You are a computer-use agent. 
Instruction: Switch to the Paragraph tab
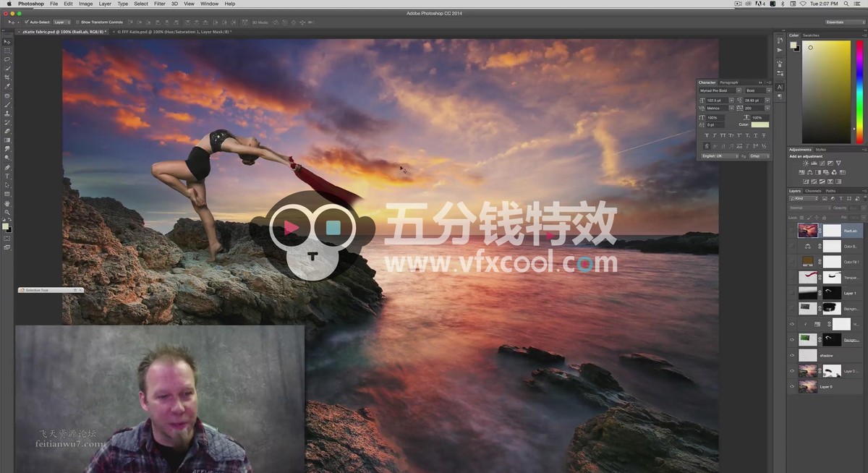(729, 82)
